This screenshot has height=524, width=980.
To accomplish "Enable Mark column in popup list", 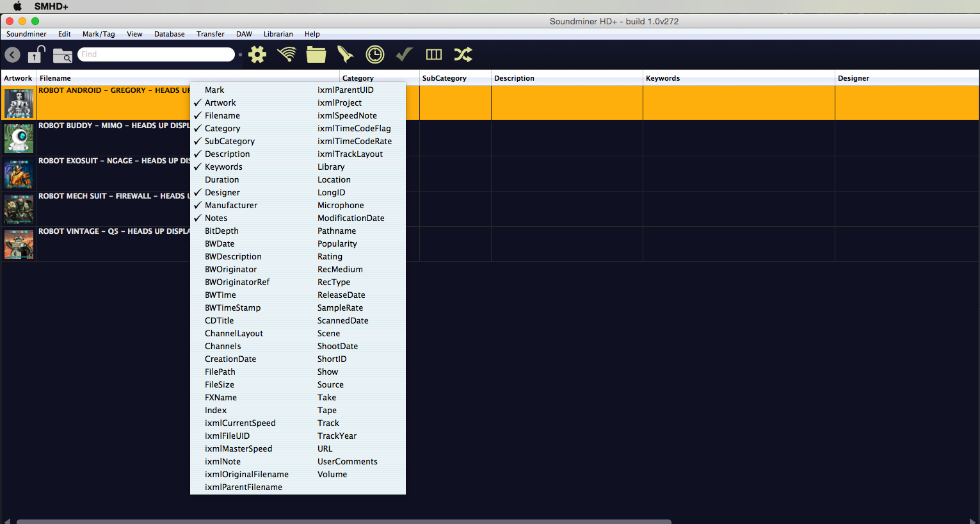I will pyautogui.click(x=214, y=90).
